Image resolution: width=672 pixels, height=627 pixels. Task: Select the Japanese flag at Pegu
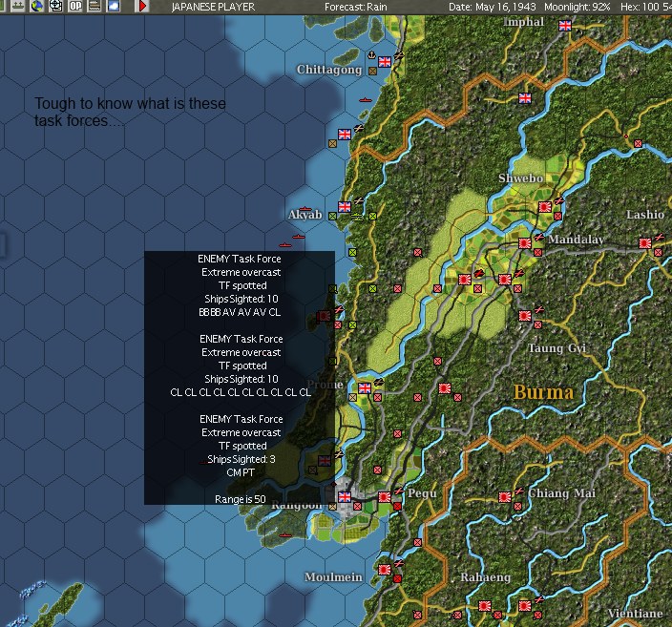385,496
